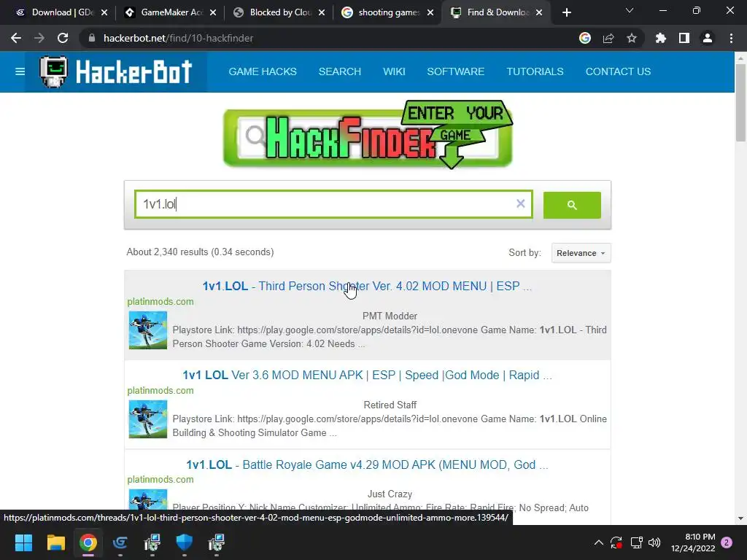Click the sync status tray icon
This screenshot has width=747, height=560.
(x=616, y=542)
